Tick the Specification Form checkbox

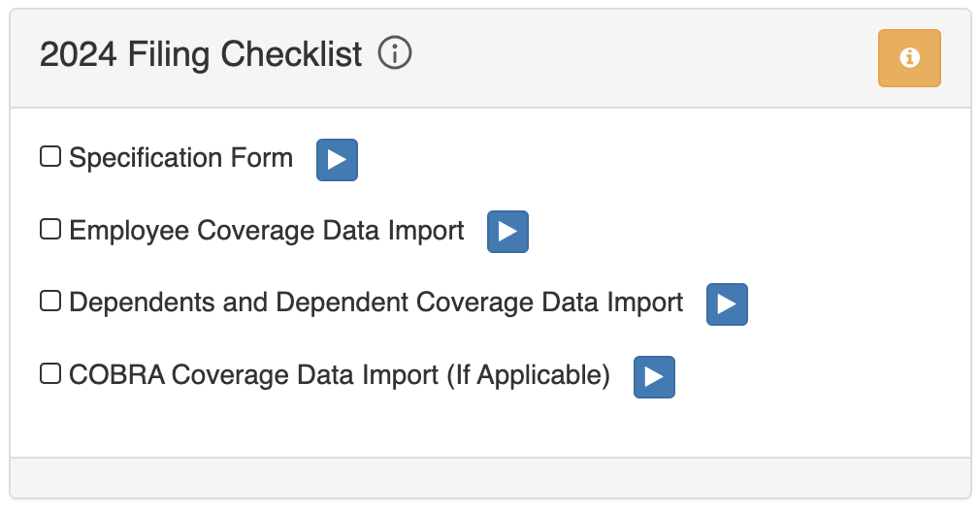pyautogui.click(x=49, y=156)
